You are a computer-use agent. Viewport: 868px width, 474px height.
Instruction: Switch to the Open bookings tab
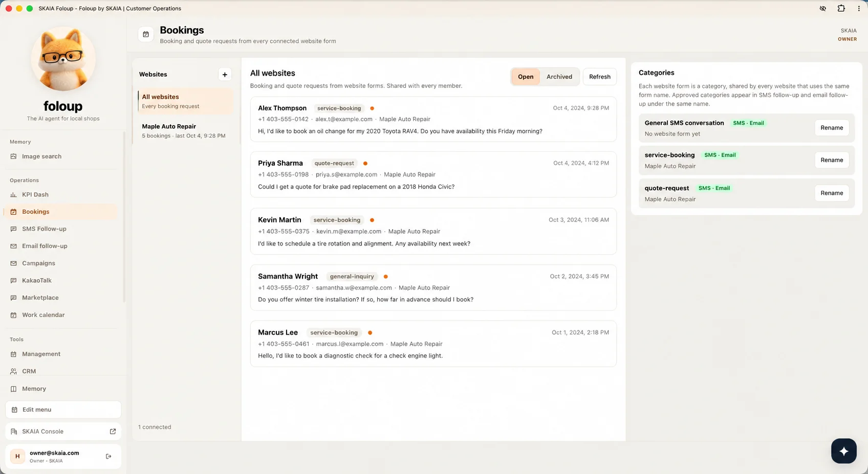pyautogui.click(x=526, y=77)
